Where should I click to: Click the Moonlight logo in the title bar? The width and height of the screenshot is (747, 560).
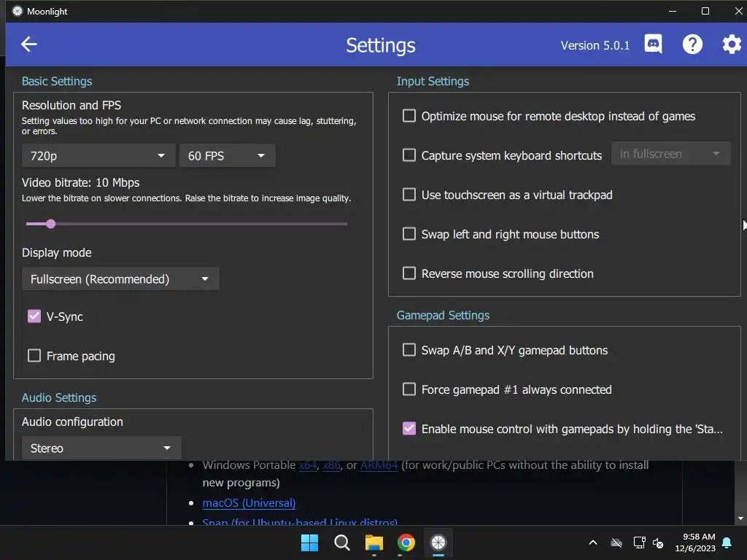18,11
